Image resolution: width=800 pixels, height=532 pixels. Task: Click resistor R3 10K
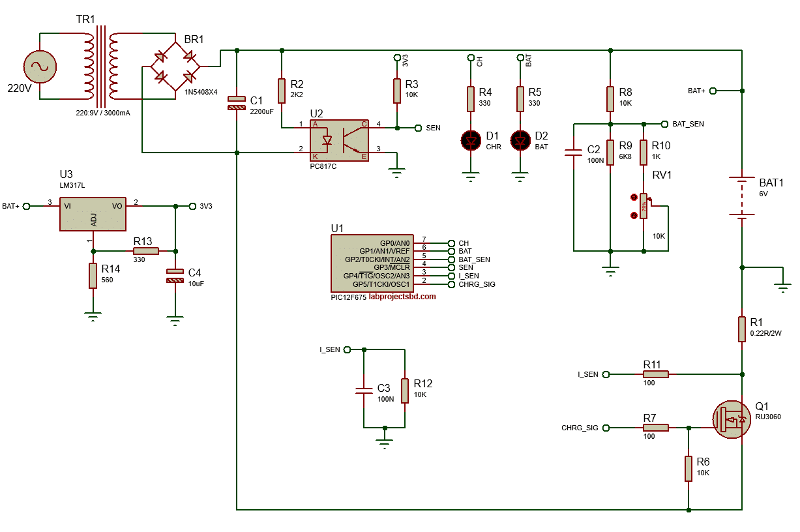(396, 91)
